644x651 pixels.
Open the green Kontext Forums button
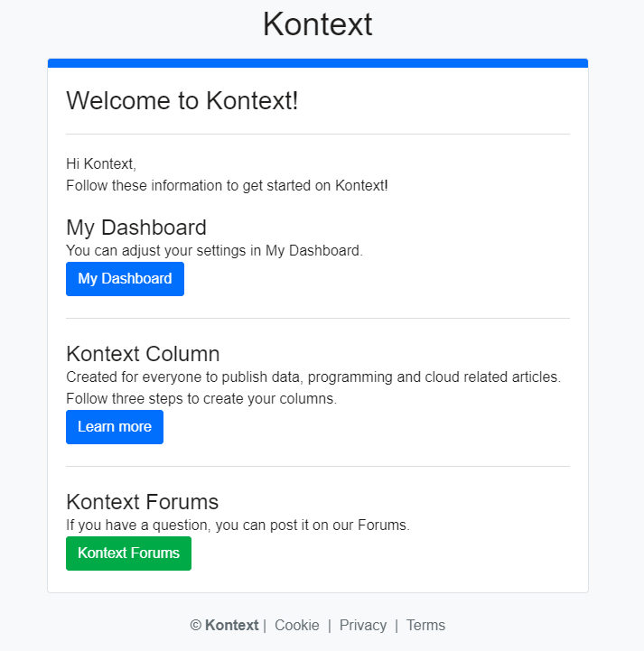128,553
